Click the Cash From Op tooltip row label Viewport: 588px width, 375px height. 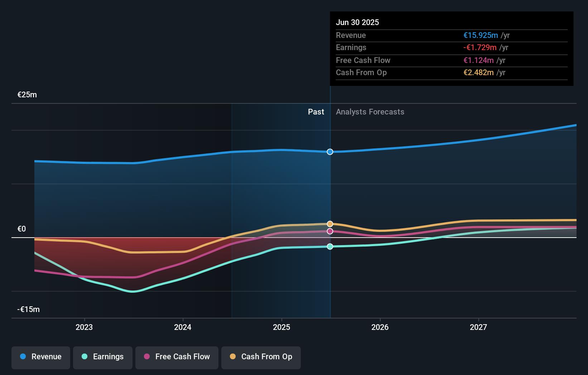(x=361, y=73)
